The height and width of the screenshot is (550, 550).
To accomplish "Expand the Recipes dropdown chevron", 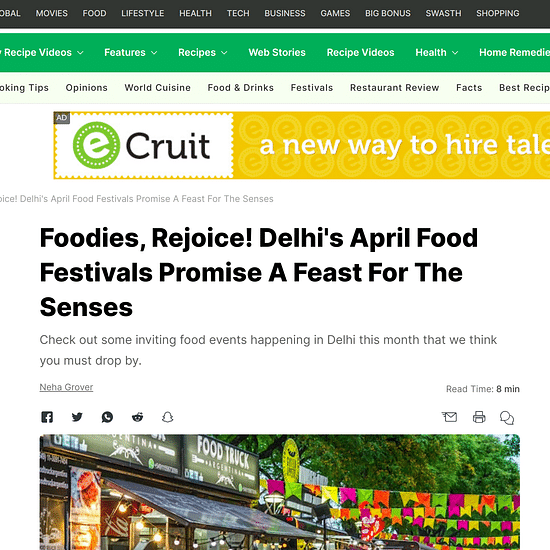I will pos(224,53).
